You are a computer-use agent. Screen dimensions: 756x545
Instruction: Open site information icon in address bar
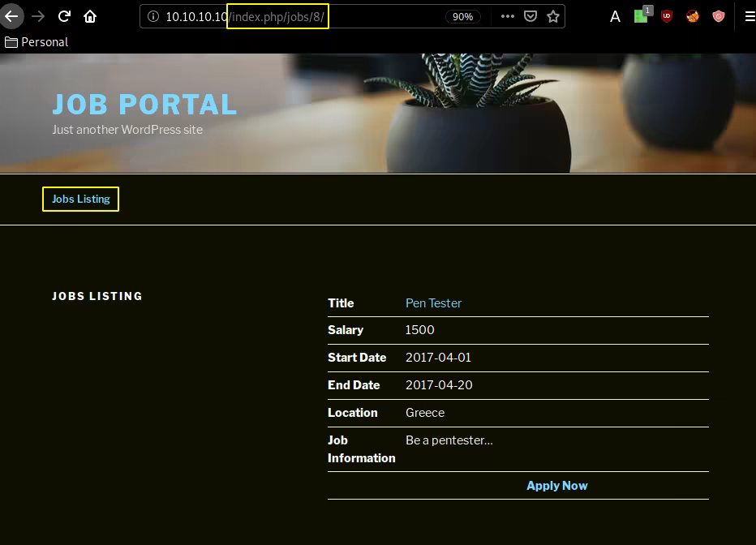152,16
